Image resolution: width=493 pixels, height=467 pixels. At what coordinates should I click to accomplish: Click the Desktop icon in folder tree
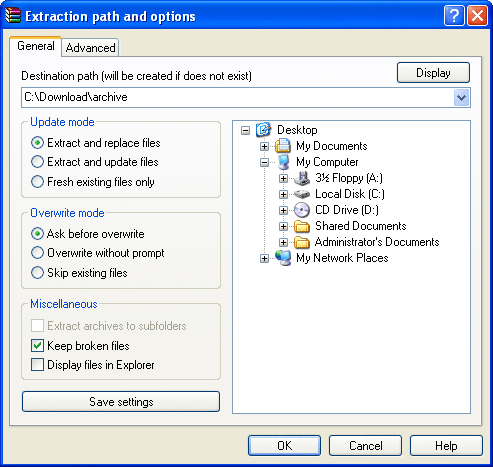coord(264,130)
